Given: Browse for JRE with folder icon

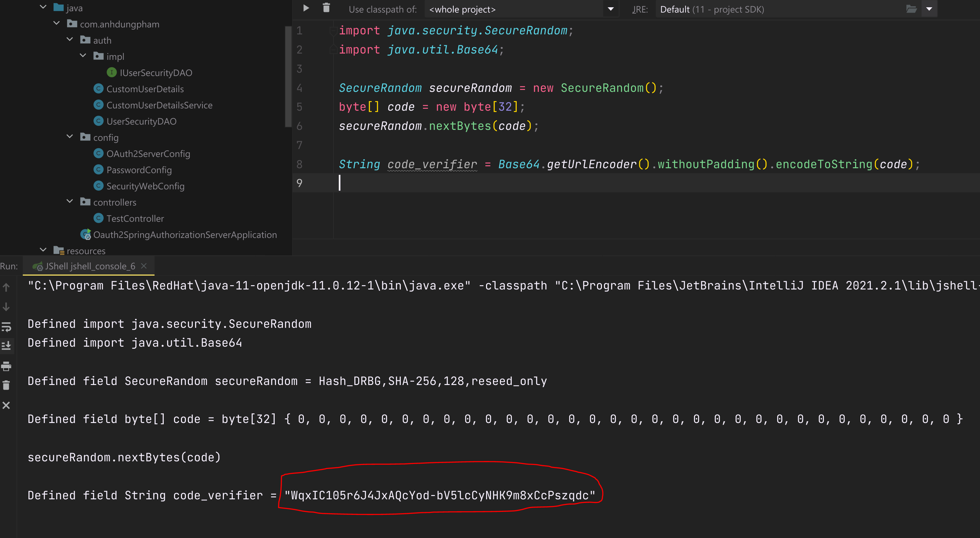Looking at the screenshot, I should (x=912, y=9).
